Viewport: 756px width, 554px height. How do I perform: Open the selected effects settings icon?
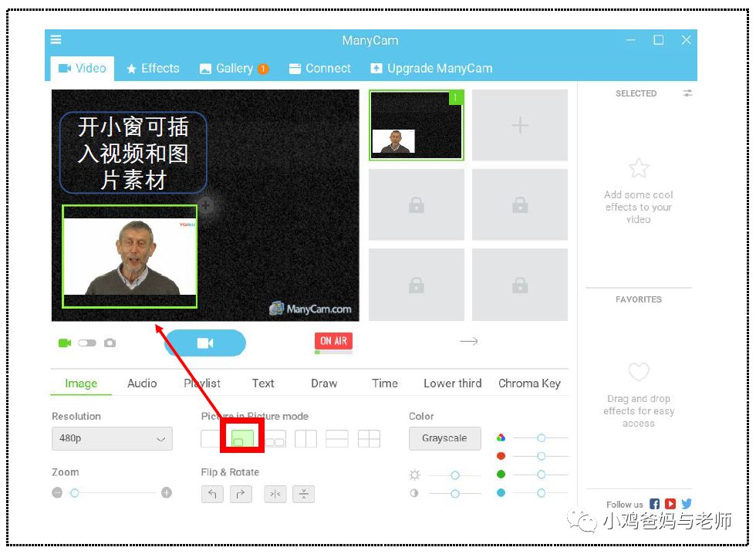click(x=687, y=93)
